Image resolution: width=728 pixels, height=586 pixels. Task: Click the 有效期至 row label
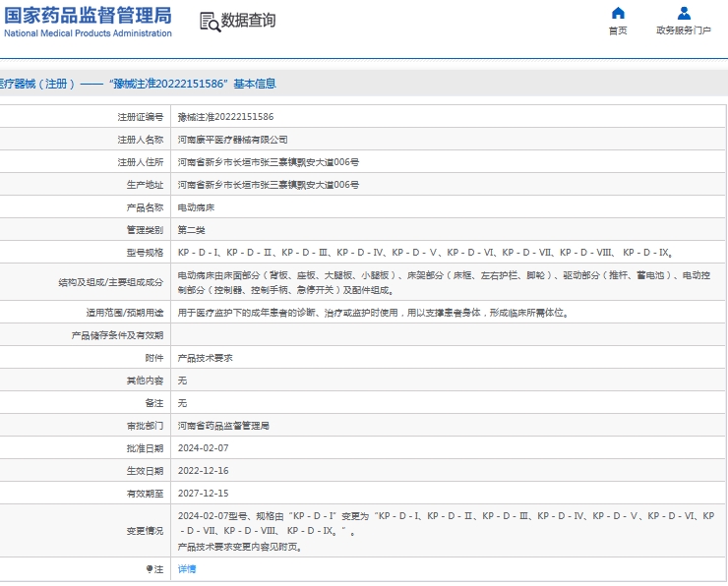[145, 494]
